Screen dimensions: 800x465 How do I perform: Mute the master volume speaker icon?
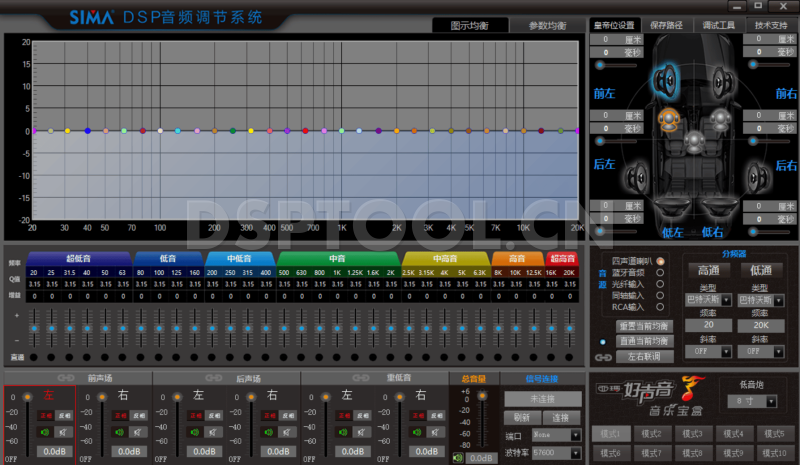coord(458,457)
